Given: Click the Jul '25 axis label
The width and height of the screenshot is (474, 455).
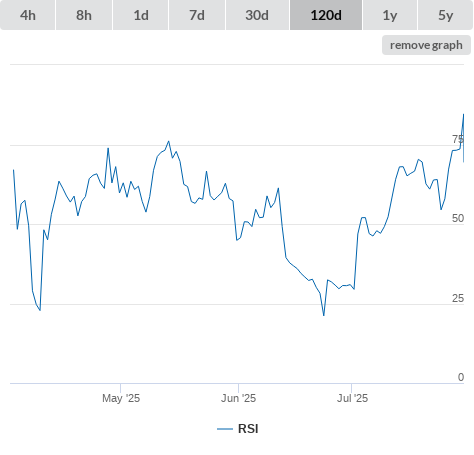Looking at the screenshot, I should point(352,398).
